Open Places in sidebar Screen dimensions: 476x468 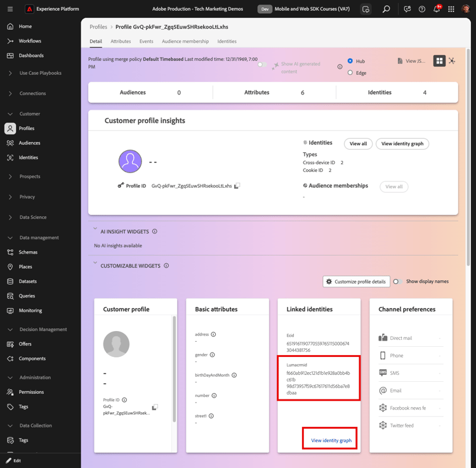point(25,266)
